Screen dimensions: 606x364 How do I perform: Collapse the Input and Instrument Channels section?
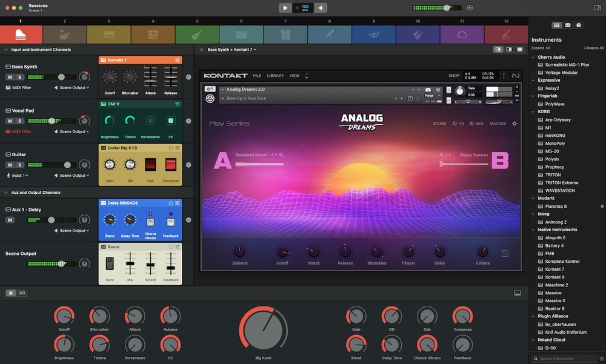[6, 50]
